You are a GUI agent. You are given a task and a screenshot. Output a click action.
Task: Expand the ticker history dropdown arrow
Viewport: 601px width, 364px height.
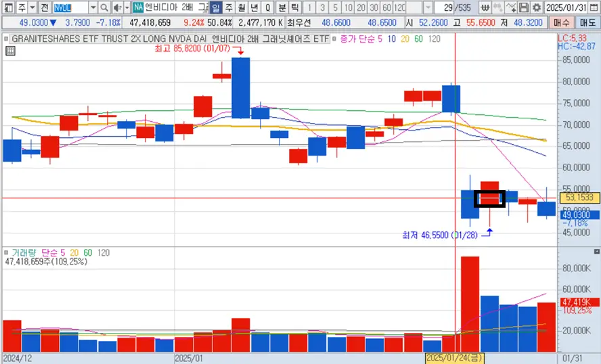pos(93,7)
